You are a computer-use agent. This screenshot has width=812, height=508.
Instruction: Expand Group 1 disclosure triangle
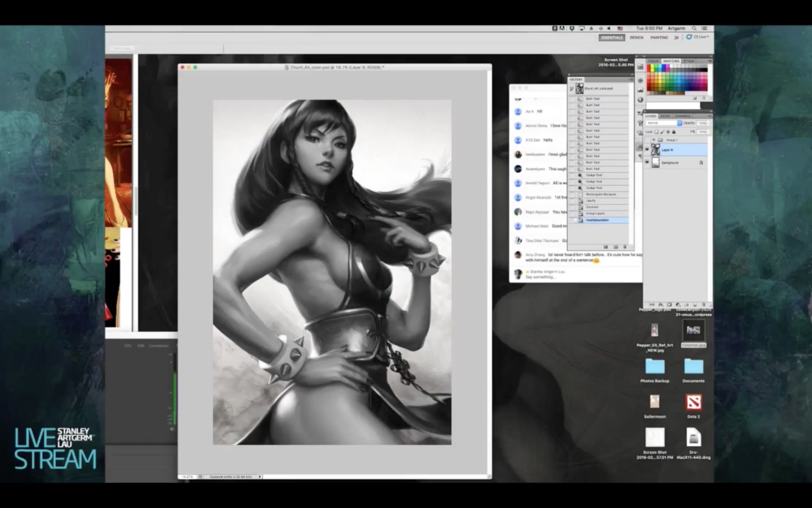[x=654, y=140]
